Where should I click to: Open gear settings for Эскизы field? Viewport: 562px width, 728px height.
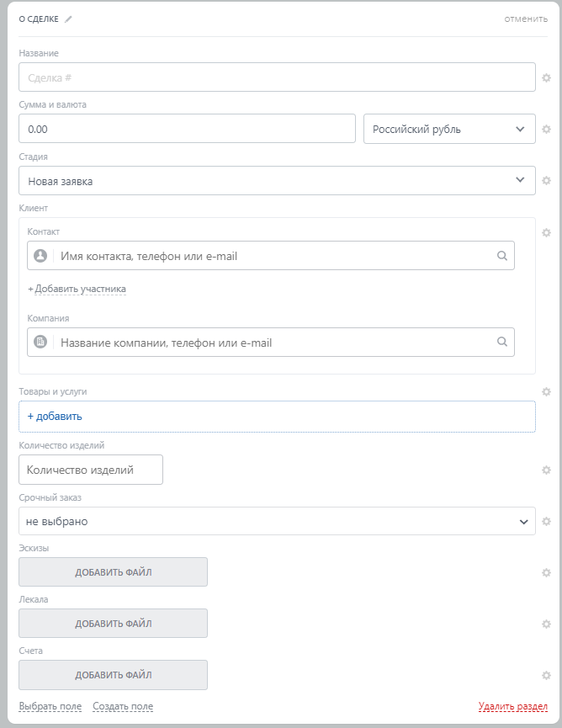[x=546, y=572]
